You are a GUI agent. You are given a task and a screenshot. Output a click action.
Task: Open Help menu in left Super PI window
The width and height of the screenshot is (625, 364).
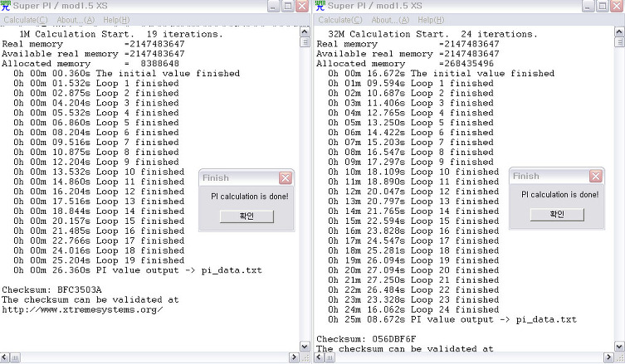116,20
